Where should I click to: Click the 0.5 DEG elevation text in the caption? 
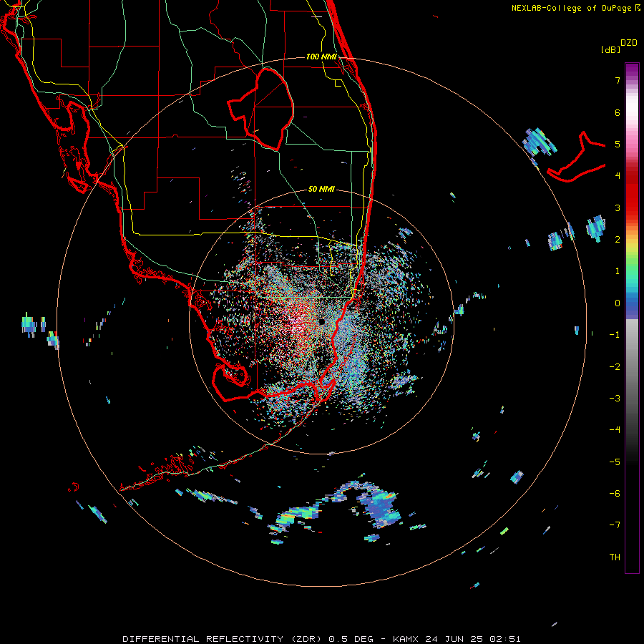tap(351, 639)
